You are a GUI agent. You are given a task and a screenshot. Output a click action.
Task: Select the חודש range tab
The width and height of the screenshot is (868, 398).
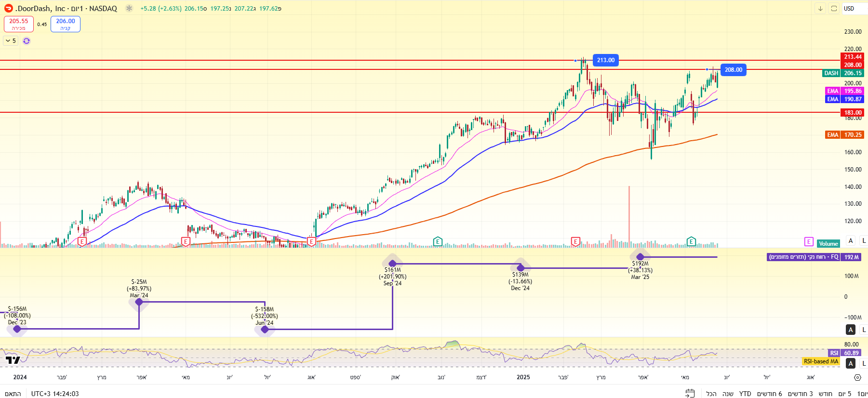point(826,394)
